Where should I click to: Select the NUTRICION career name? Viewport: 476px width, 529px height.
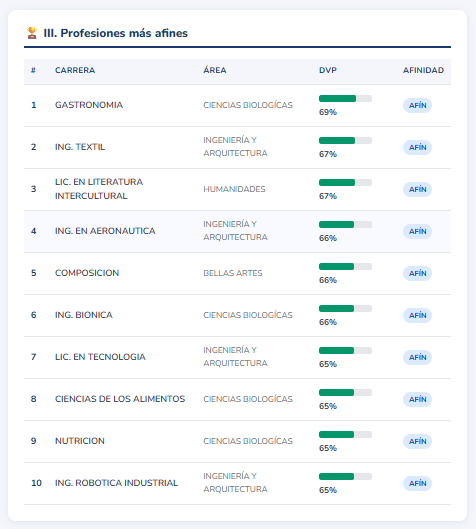pos(80,441)
